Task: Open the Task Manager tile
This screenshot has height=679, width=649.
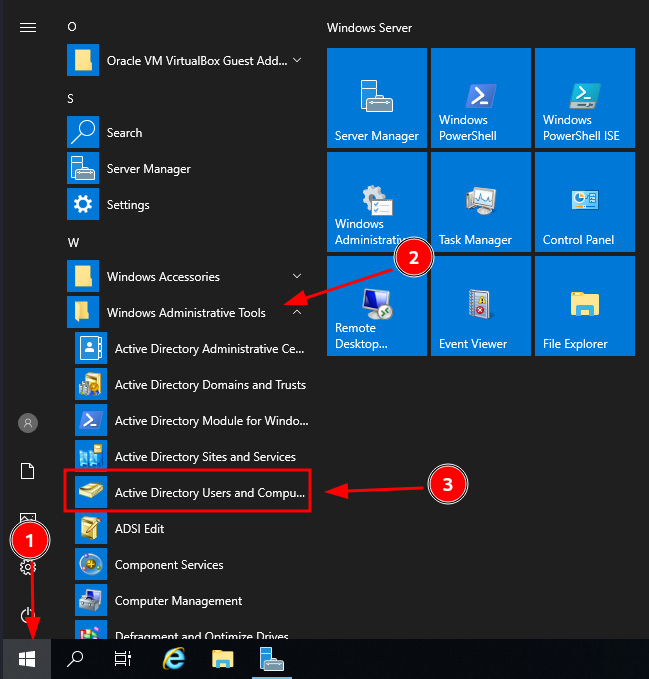Action: [x=481, y=202]
